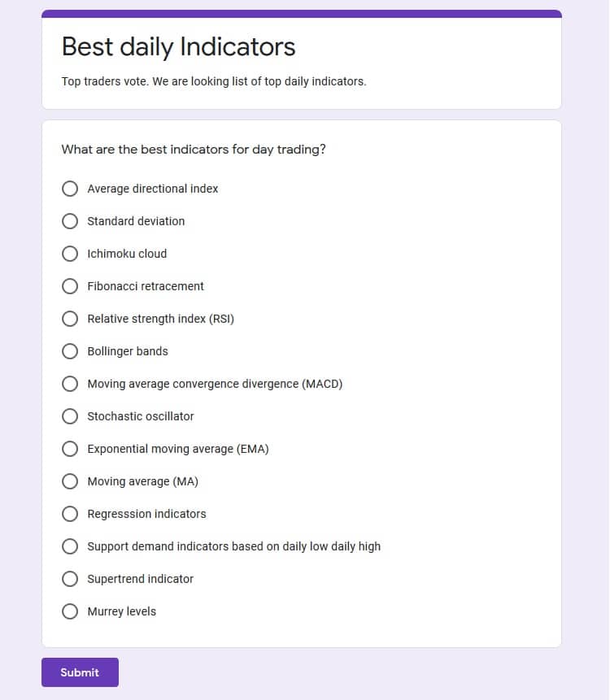Screen dimensions: 610x700
Task: Click the Murrey levels label text
Action: click(121, 611)
